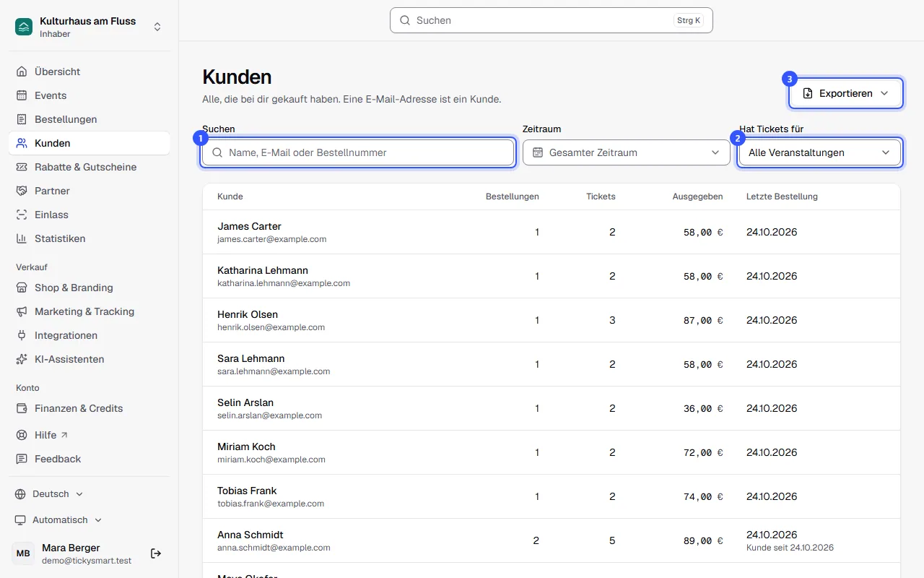
Task: Open the Deutsch language selector
Action: tap(50, 494)
